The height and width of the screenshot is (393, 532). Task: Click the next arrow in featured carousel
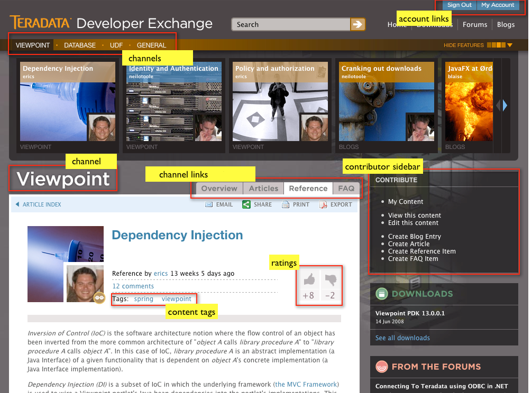coord(505,106)
